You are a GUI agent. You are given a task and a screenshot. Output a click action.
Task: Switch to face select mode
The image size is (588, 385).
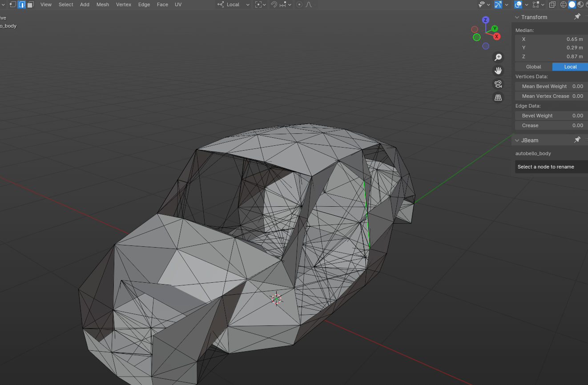point(30,4)
